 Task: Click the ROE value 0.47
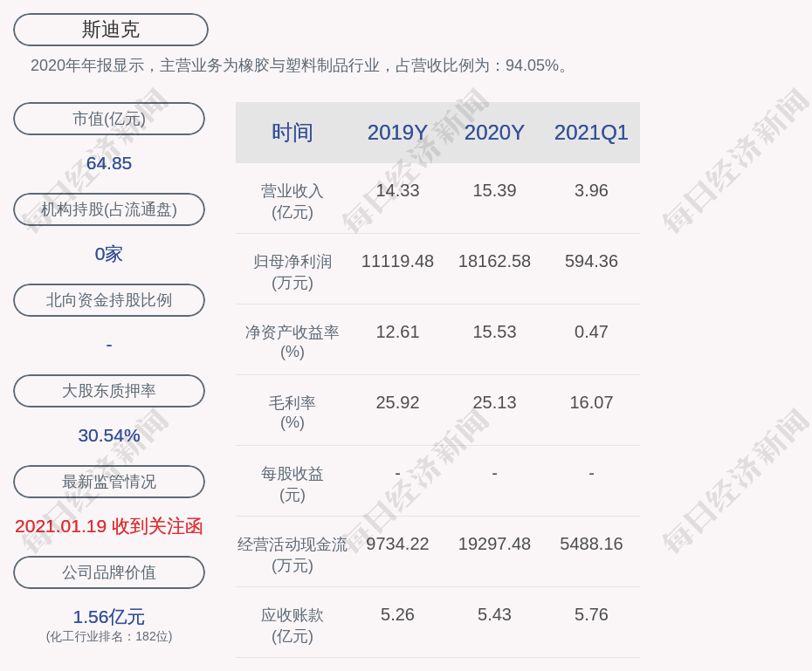click(591, 332)
